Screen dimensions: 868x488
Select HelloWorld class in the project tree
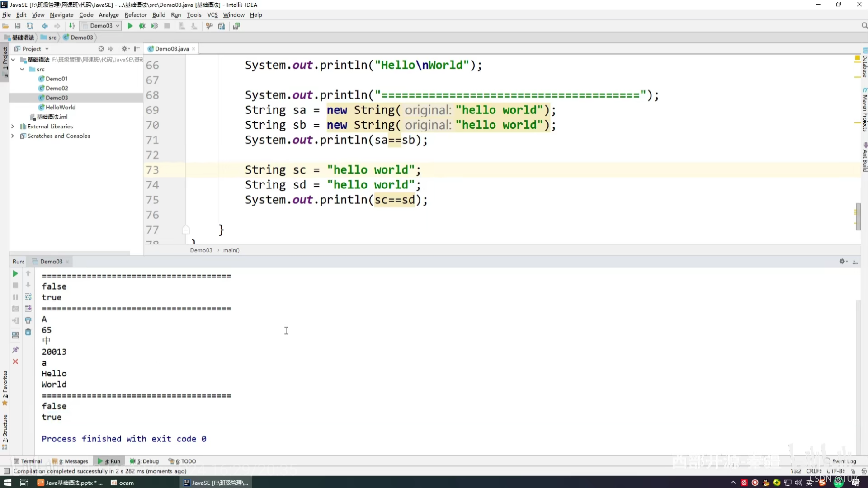pos(61,107)
